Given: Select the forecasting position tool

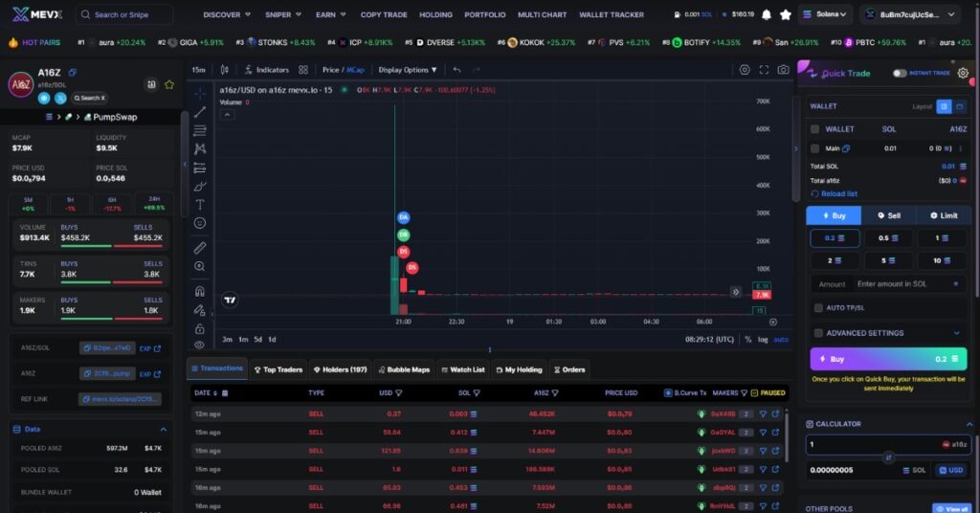Looking at the screenshot, I should point(200,167).
